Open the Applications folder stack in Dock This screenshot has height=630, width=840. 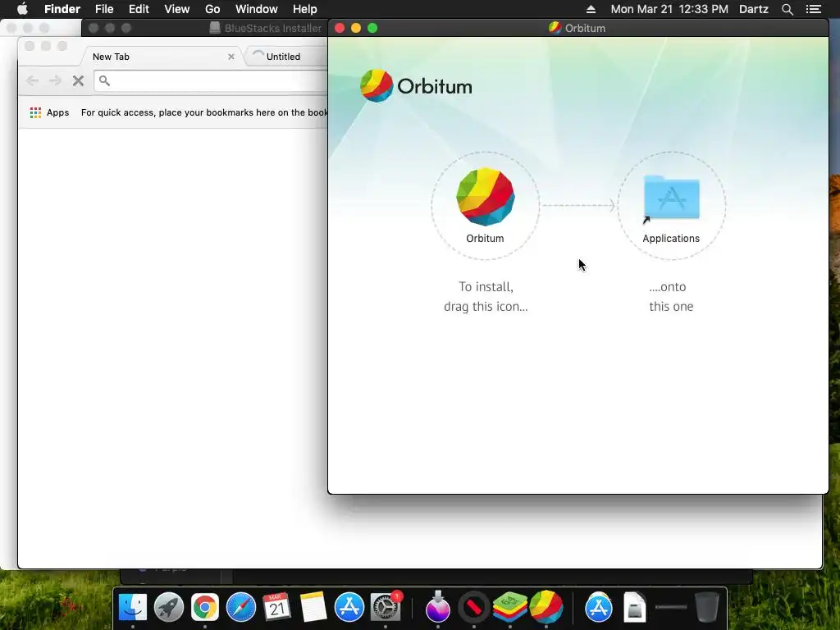(x=598, y=608)
